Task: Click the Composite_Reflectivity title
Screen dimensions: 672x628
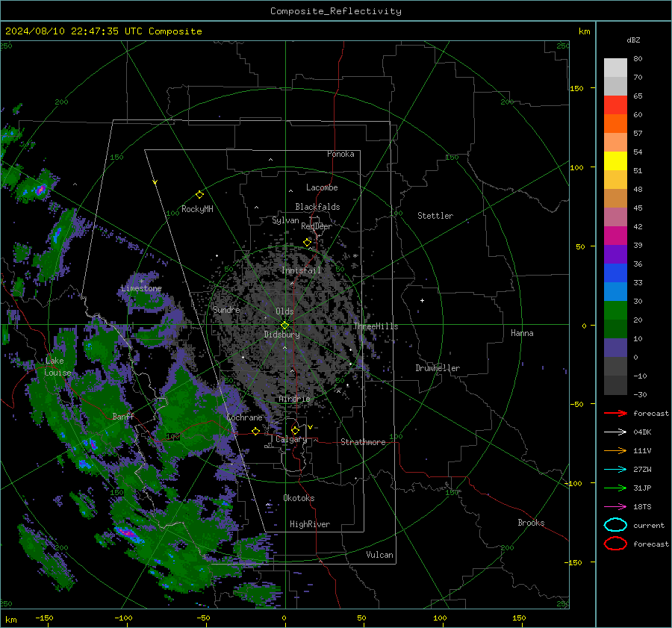Action: pyautogui.click(x=335, y=11)
